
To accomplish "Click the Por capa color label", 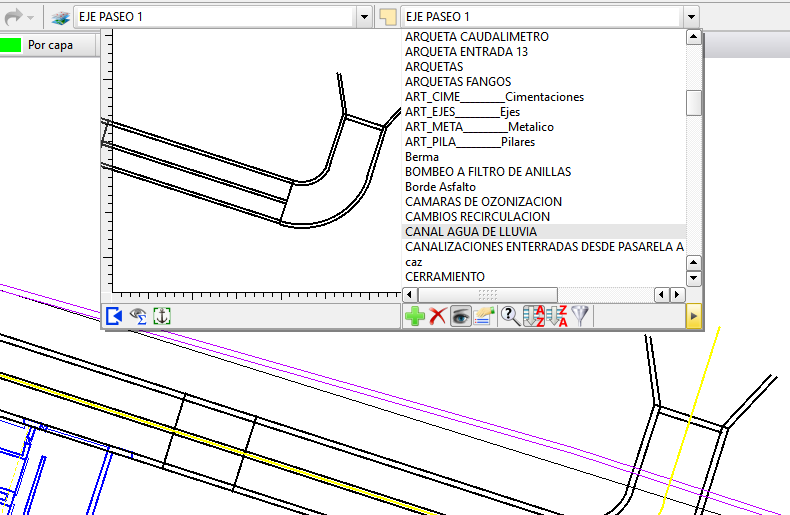I will point(50,45).
